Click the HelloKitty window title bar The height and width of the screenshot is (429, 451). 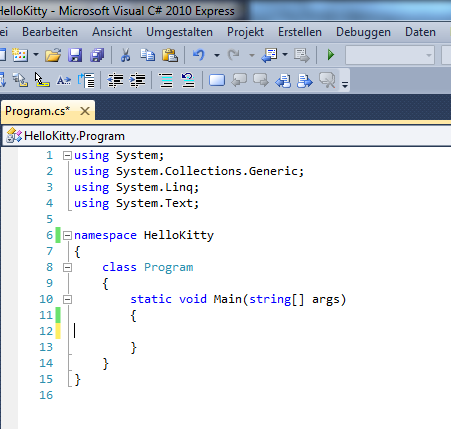click(225, 11)
